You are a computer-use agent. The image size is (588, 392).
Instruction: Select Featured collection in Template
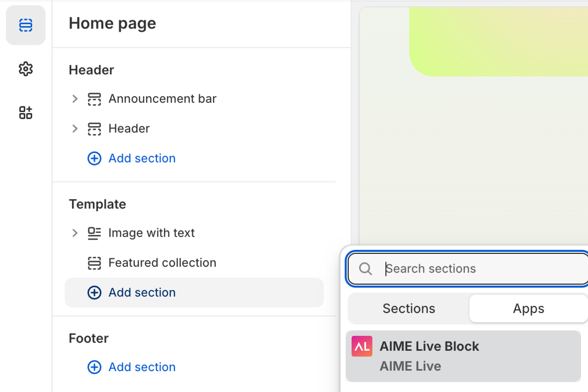(163, 263)
